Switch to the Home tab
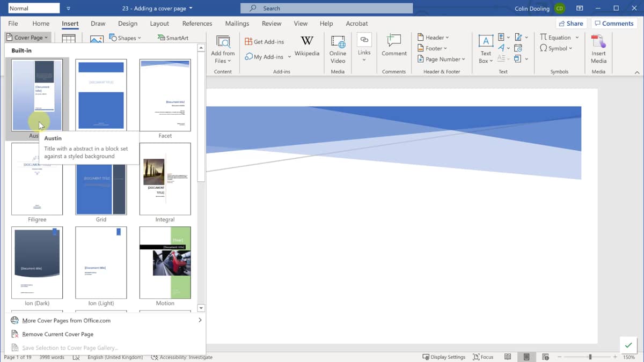This screenshot has height=362, width=644. coord(41,24)
